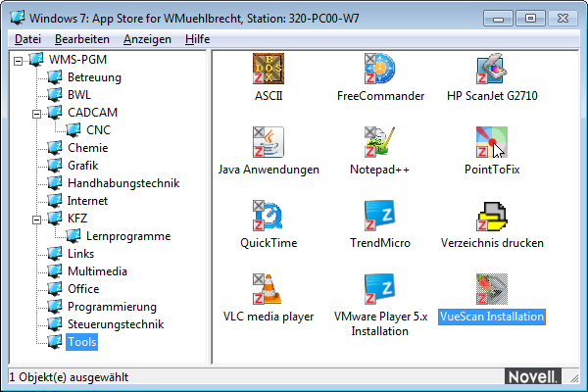Click the Links folder icon in tree
This screenshot has width=588, height=392.
coord(55,254)
